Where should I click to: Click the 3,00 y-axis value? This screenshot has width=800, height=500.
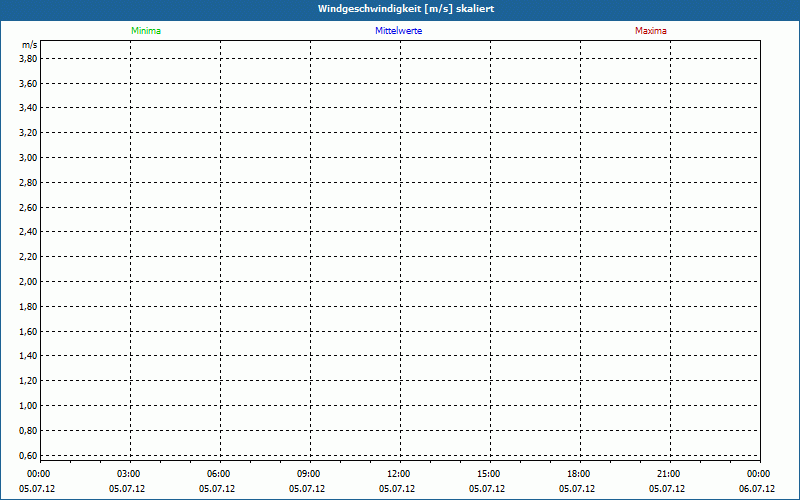(28, 158)
